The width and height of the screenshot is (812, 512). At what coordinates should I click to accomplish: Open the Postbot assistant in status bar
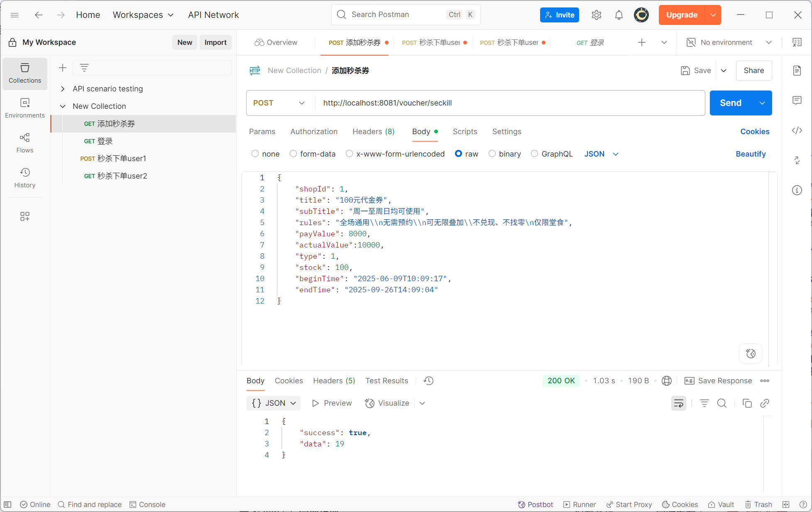(536, 505)
